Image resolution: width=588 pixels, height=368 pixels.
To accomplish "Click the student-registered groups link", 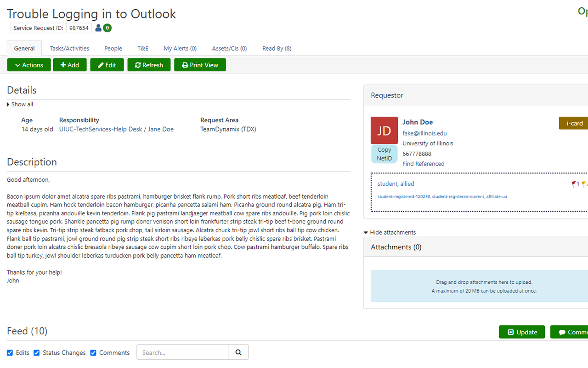I will pyautogui.click(x=442, y=196).
